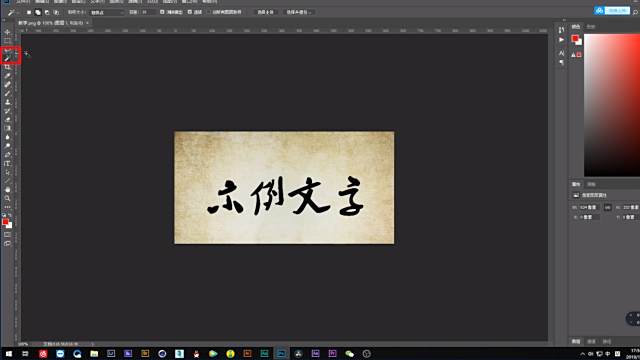Open Magic Wand tool preset picker

pyautogui.click(x=12, y=13)
